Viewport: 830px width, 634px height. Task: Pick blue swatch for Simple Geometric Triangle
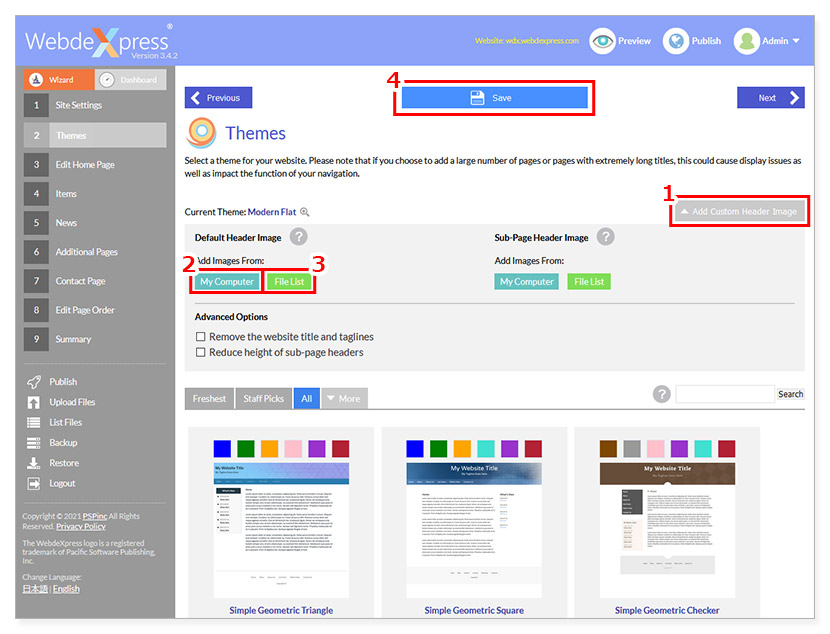point(222,449)
